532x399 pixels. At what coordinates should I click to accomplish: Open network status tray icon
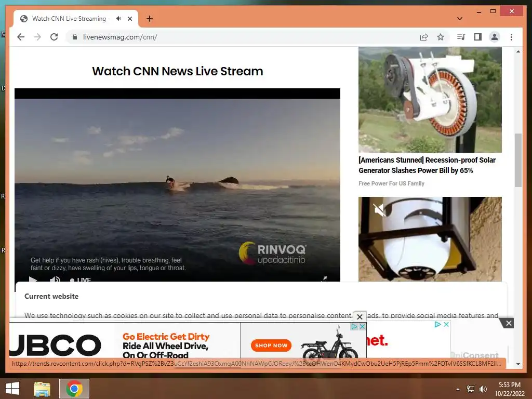click(x=471, y=389)
